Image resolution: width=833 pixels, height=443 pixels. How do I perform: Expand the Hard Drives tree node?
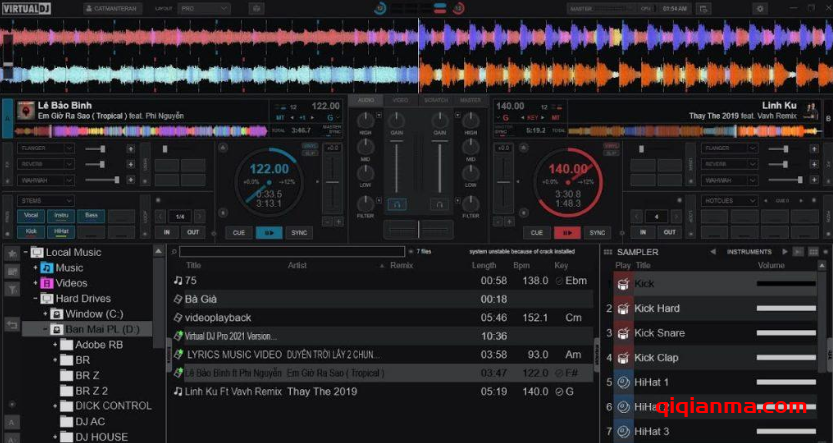point(34,298)
